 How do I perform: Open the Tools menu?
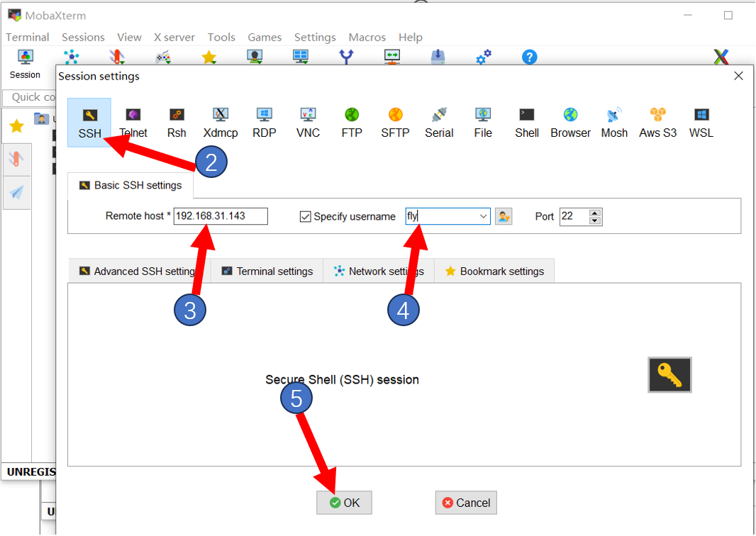pos(221,38)
